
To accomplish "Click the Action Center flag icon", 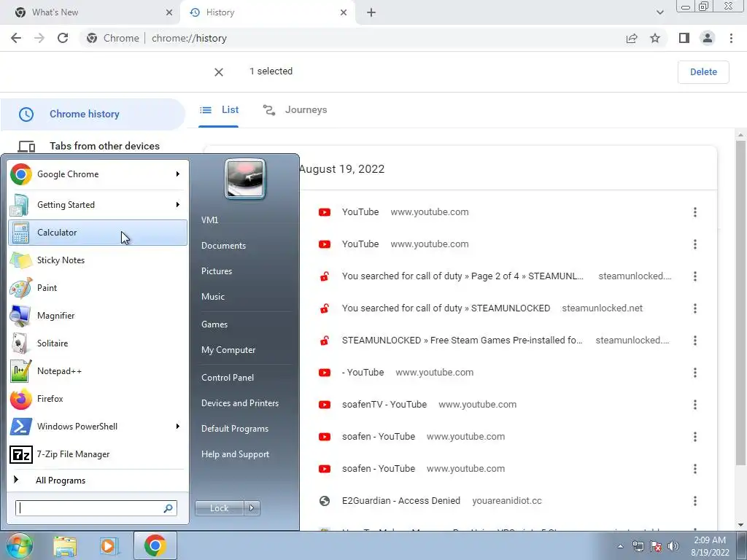I will [x=656, y=546].
